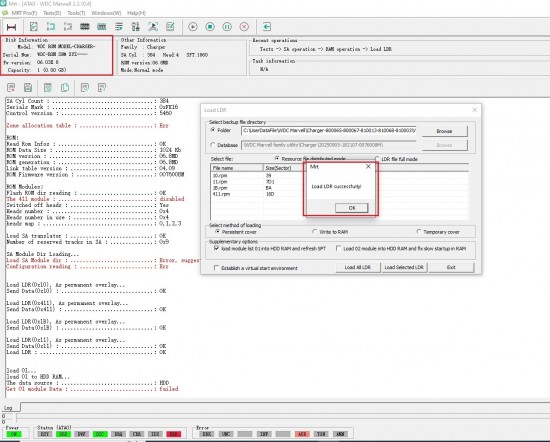Click the green left-arrow exit utility icon

point(267,27)
